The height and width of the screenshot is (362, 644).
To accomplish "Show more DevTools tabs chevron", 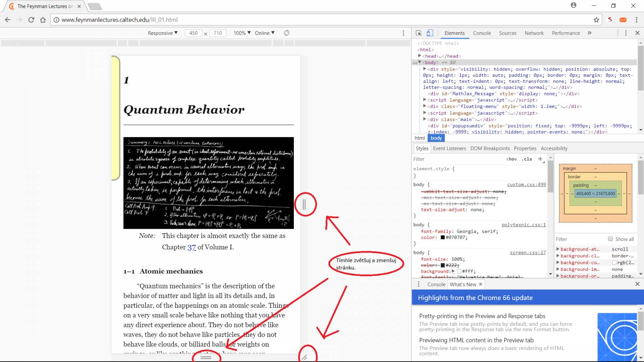I will (590, 33).
